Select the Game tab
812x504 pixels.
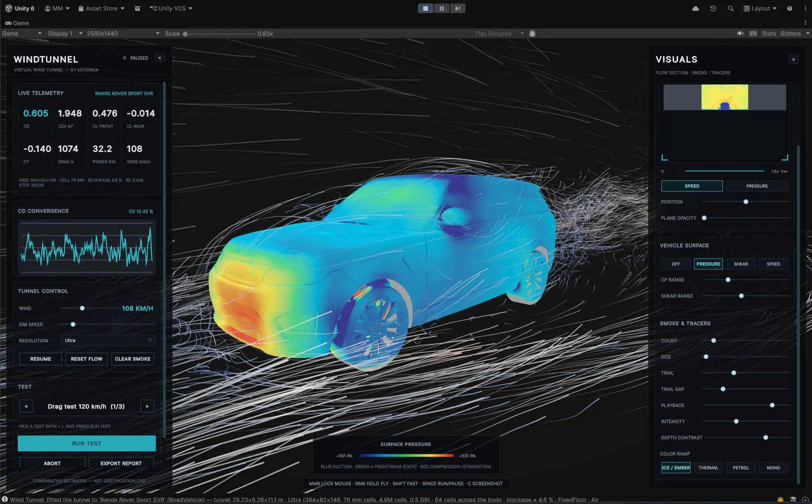17,23
